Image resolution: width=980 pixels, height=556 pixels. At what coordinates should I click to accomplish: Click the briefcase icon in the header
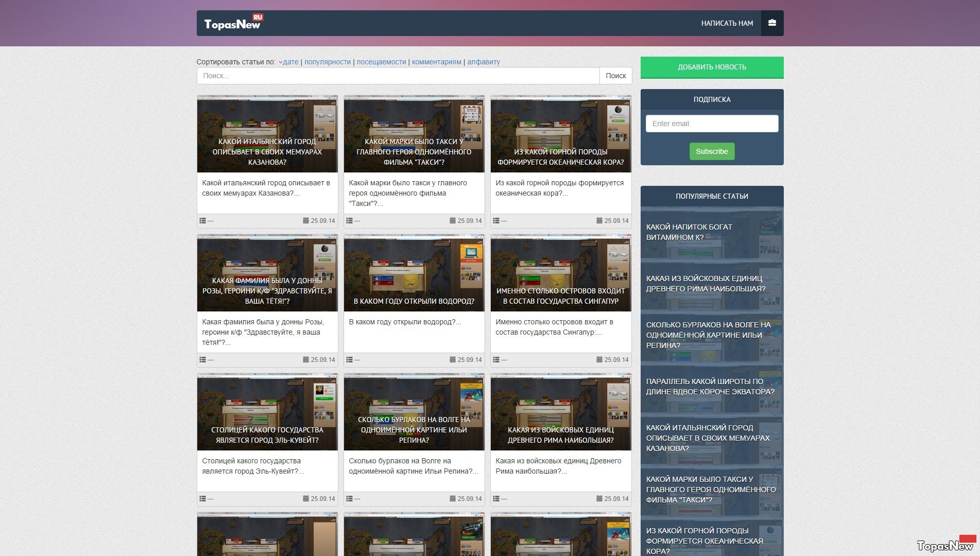772,23
